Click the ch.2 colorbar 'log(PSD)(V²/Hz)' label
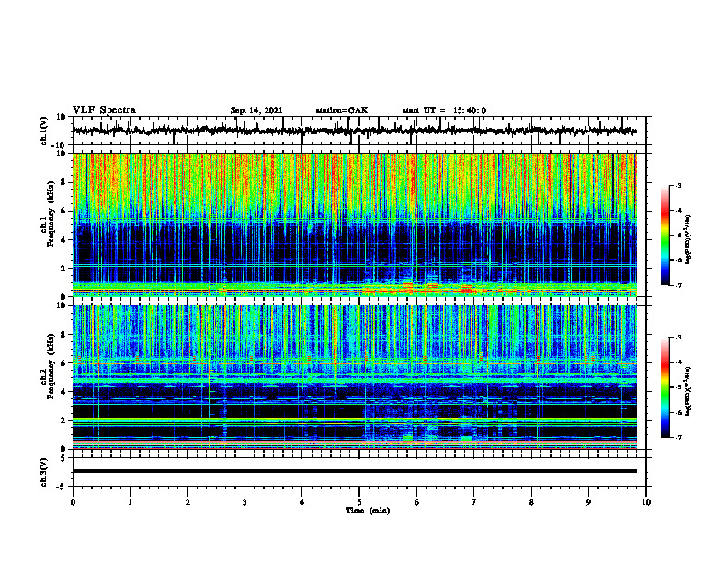Screen dimensions: 728x563 tap(688, 392)
